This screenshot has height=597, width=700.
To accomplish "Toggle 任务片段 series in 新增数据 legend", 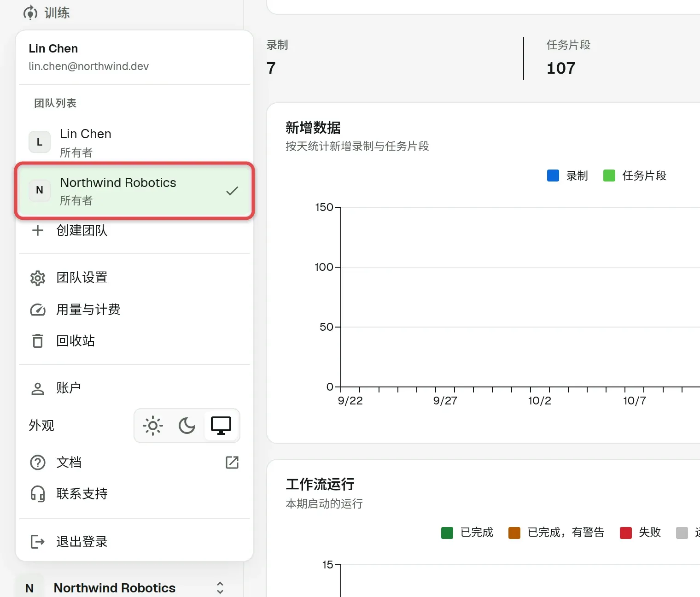I will [x=635, y=176].
